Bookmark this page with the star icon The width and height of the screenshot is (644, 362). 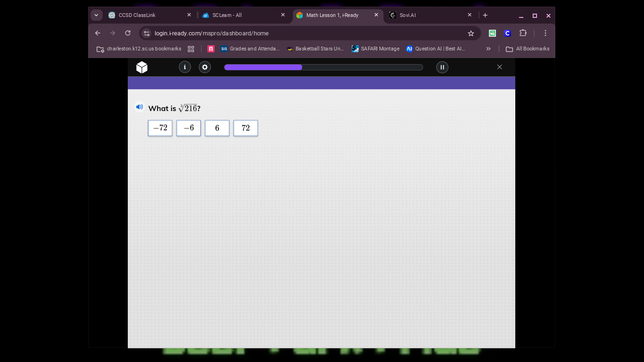pyautogui.click(x=471, y=33)
